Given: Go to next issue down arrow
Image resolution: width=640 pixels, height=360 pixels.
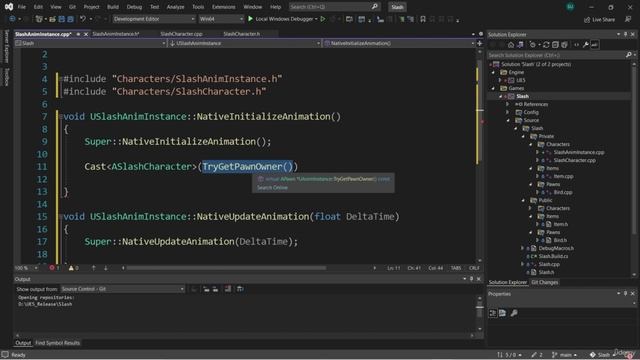Looking at the screenshot, I should pos(105,268).
